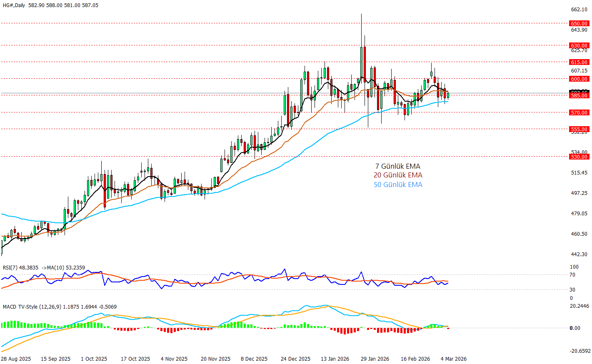Viewport: 592px width, 364px height.
Task: Select the 570.00 support level label
Action: click(x=579, y=113)
